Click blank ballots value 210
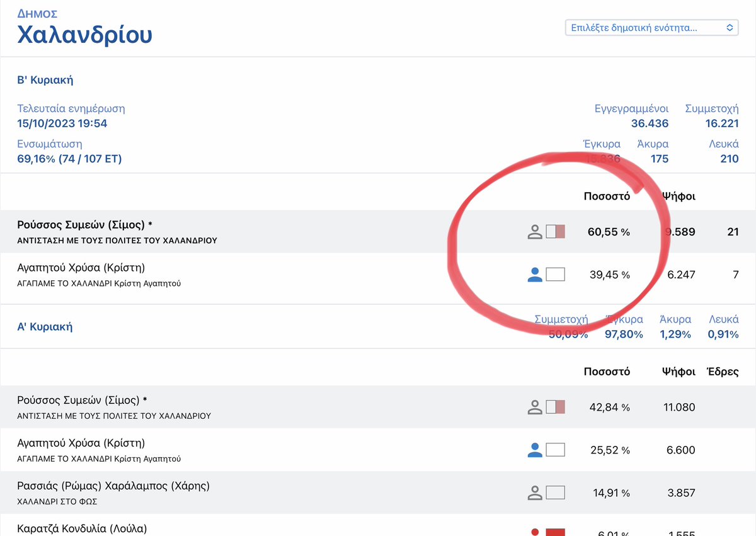Viewport: 756px width, 536px height. tap(730, 159)
